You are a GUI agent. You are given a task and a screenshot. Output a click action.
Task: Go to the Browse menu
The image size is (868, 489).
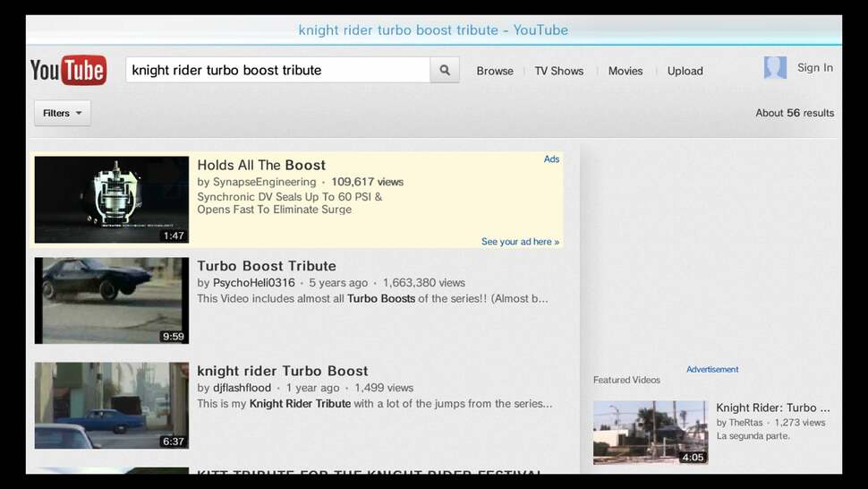pos(494,71)
